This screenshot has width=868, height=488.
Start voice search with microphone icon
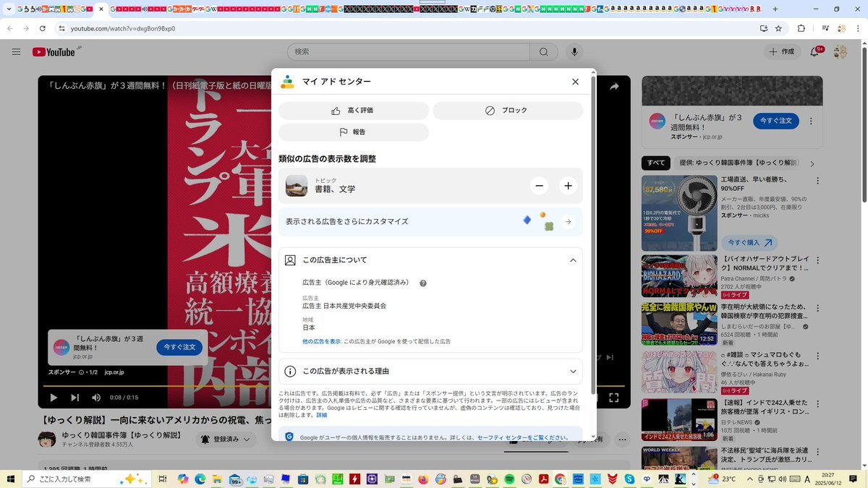coord(574,52)
